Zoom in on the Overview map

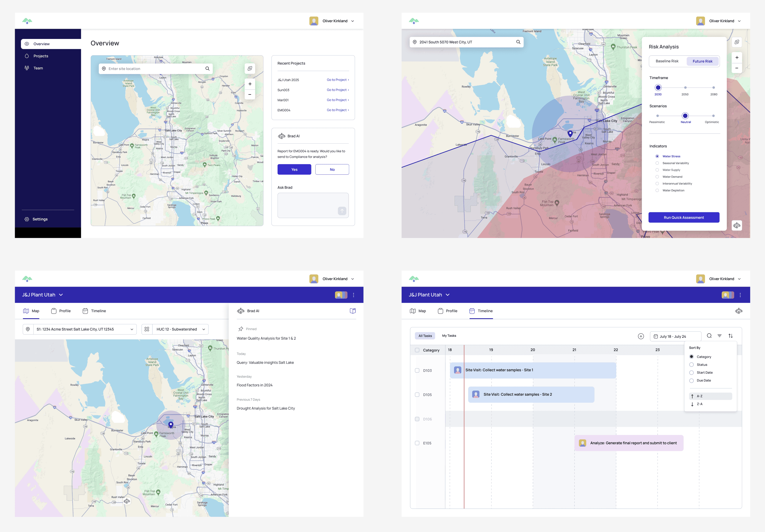[x=250, y=84]
